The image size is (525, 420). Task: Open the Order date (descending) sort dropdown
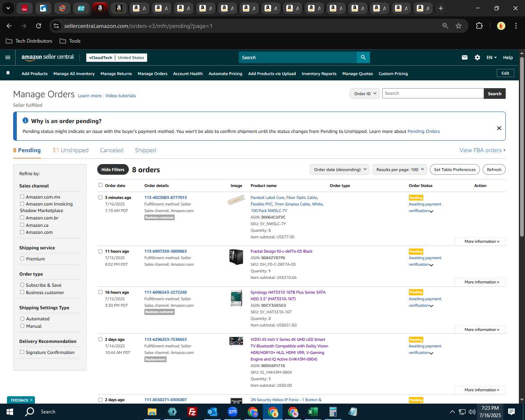coord(340,169)
